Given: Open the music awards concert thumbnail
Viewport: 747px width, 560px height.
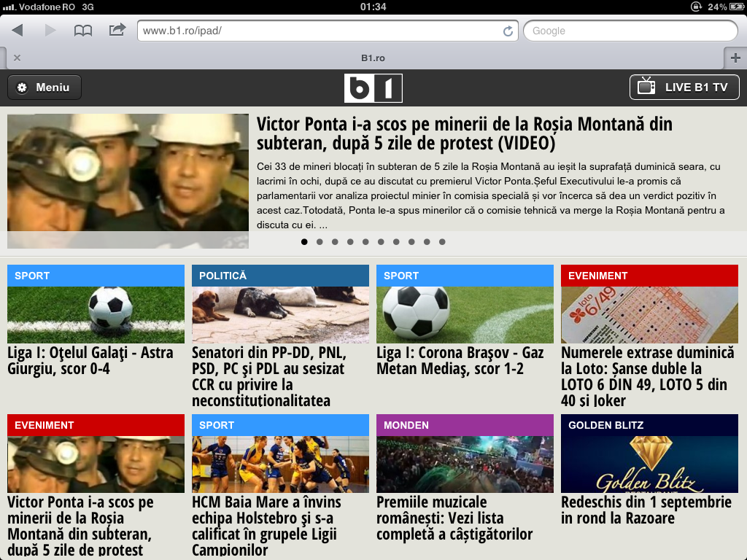Looking at the screenshot, I should click(x=465, y=464).
